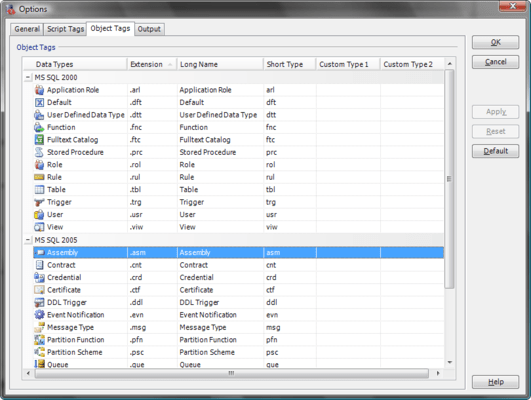Click the Message Type icon
The image size is (531, 400).
click(39, 327)
